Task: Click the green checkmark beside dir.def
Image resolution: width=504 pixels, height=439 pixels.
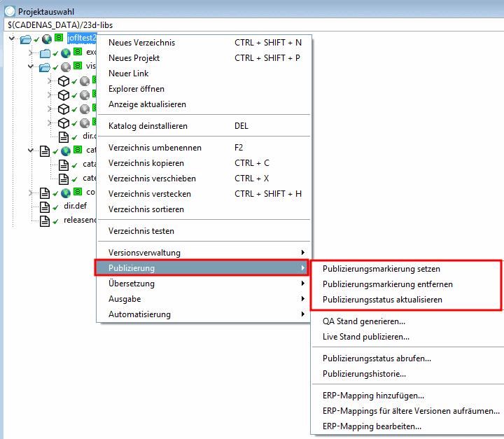Action: pyautogui.click(x=55, y=207)
